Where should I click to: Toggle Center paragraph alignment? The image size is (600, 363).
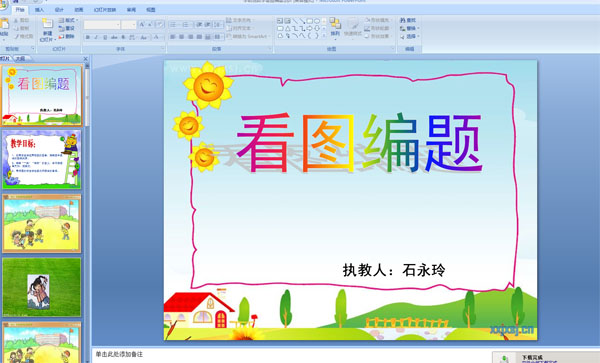181,37
